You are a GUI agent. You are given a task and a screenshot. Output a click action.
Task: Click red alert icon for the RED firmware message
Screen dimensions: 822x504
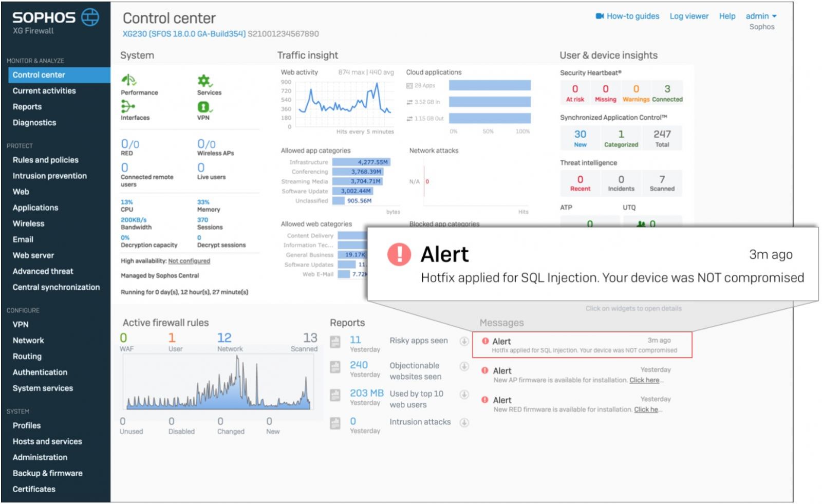point(484,400)
